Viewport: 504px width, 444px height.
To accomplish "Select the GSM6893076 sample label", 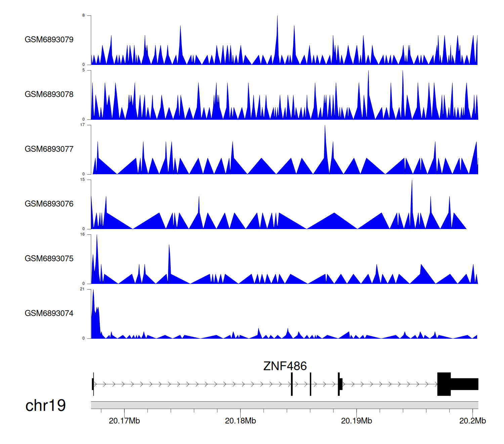I will pyautogui.click(x=49, y=204).
